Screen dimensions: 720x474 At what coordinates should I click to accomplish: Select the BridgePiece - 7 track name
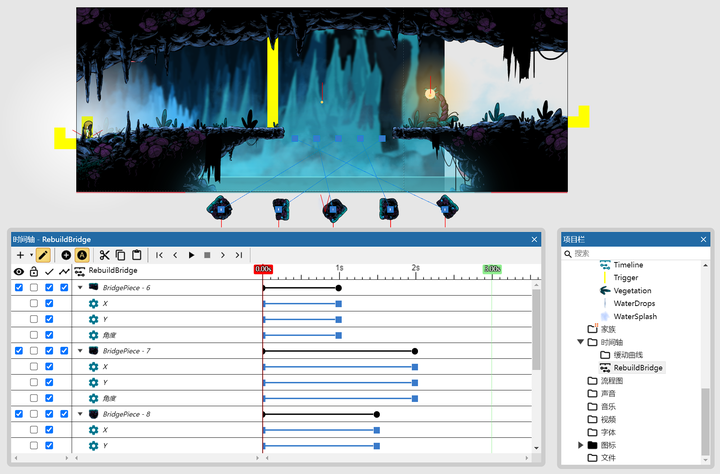click(127, 351)
